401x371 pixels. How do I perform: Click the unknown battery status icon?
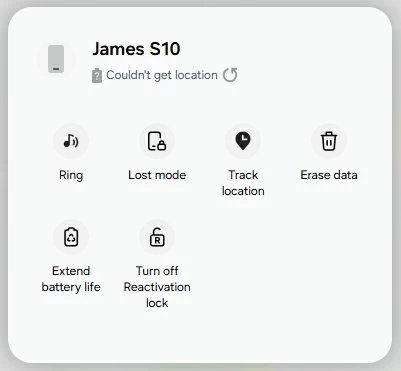pyautogui.click(x=97, y=75)
